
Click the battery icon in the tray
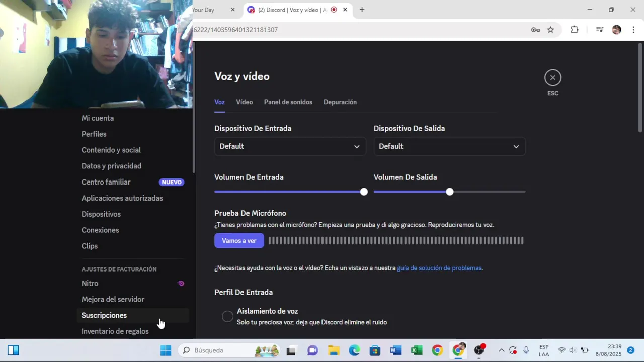(585, 350)
